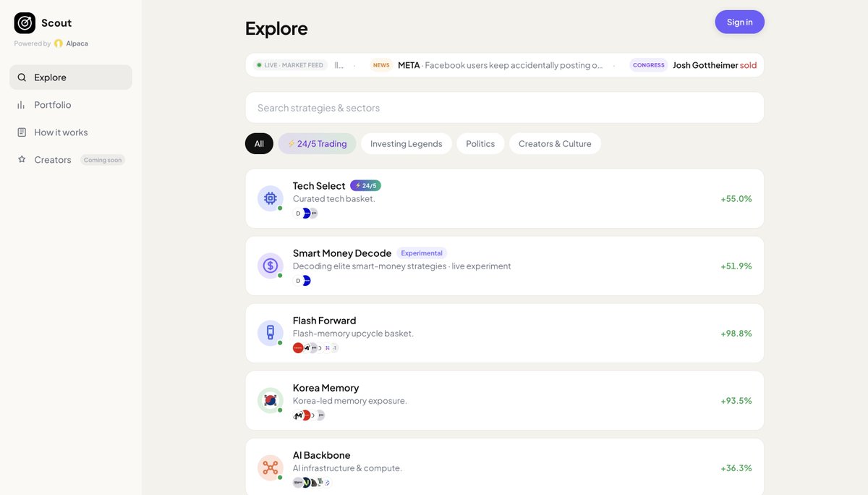Click the Flash Forward flash drive icon

coord(271,333)
